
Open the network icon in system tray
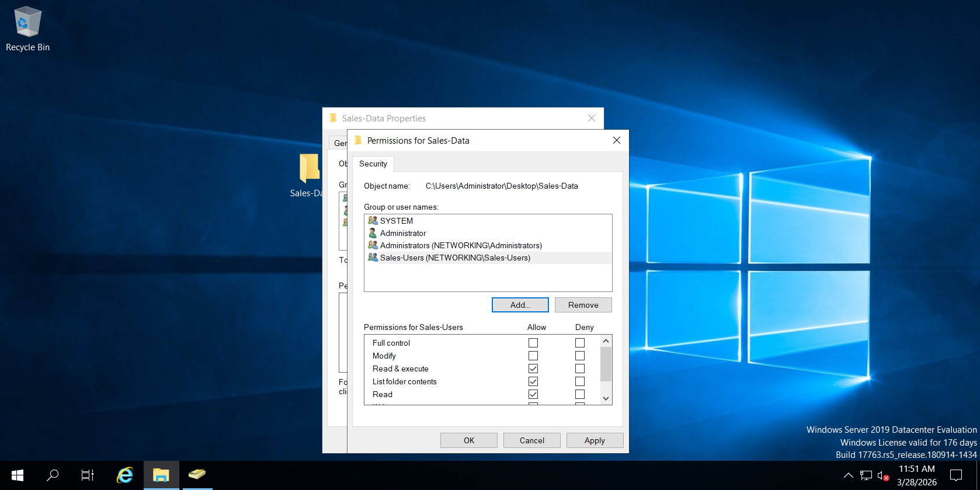pyautogui.click(x=866, y=475)
